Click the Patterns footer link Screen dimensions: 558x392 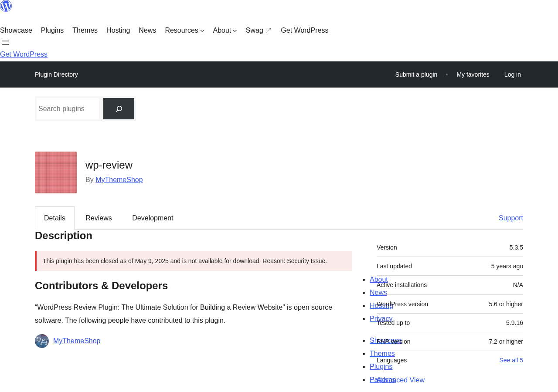[383, 380]
